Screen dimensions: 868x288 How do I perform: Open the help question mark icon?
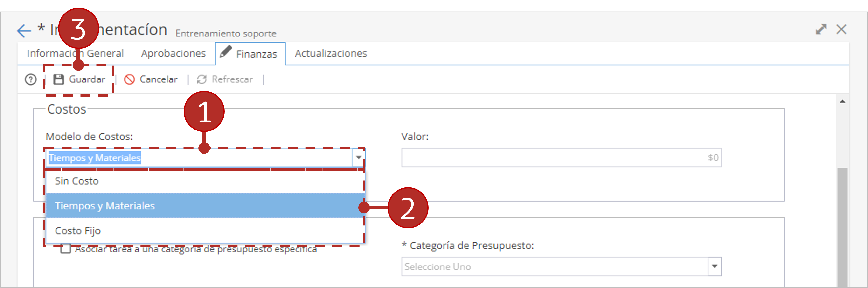31,79
